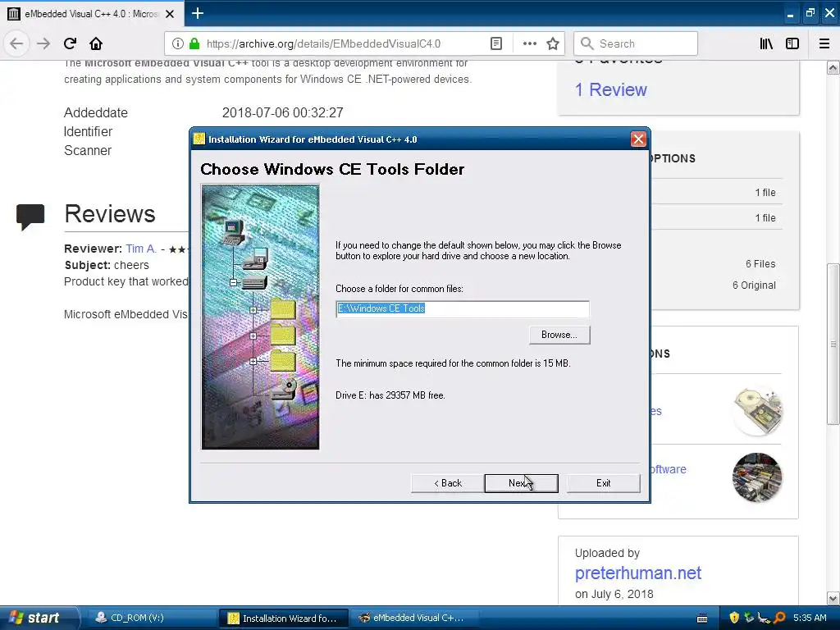This screenshot has width=840, height=630.
Task: Click the "6 Original" files text
Action: 754,285
